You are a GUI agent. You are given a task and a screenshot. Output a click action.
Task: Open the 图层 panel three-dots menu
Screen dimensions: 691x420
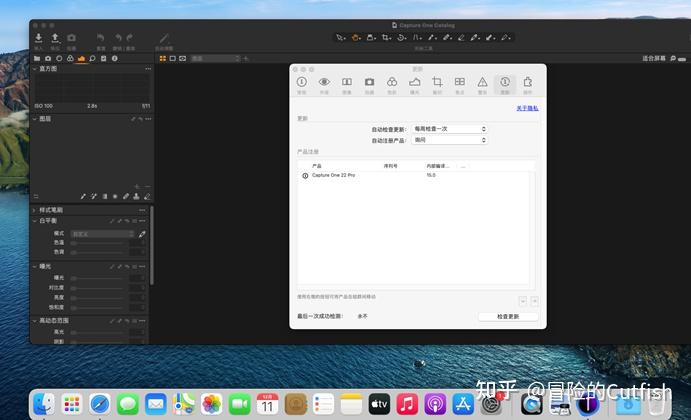[148, 119]
